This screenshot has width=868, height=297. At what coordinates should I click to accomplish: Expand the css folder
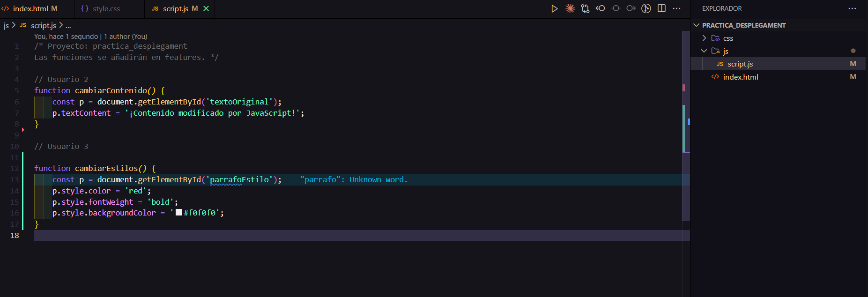pos(704,38)
